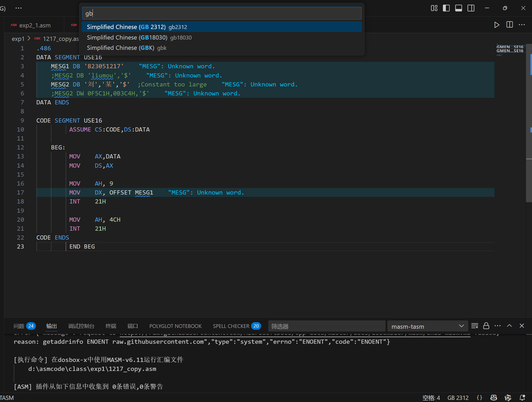The height and width of the screenshot is (402, 532).
Task: Open notifications bell in status bar
Action: pyautogui.click(x=522, y=398)
